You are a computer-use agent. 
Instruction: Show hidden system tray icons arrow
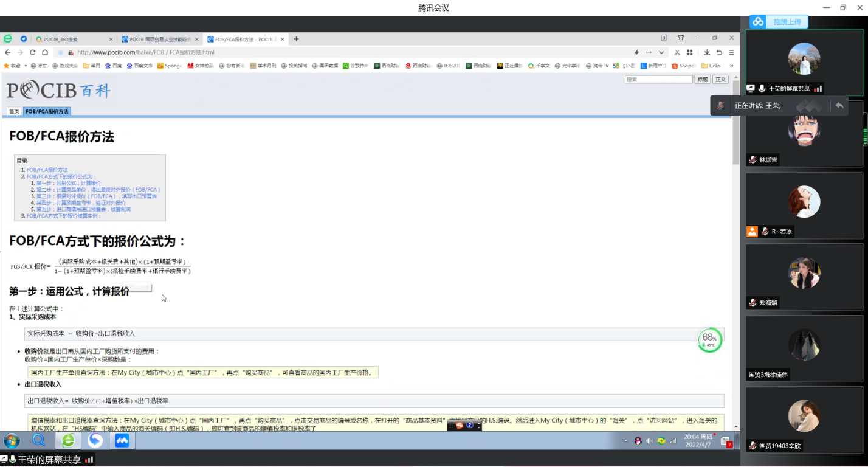click(625, 441)
